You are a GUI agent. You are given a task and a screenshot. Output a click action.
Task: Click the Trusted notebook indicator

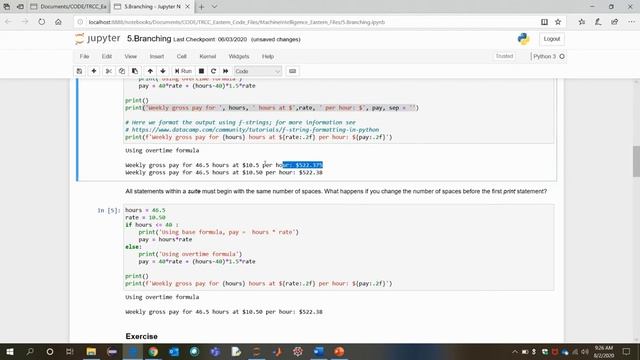pos(504,56)
